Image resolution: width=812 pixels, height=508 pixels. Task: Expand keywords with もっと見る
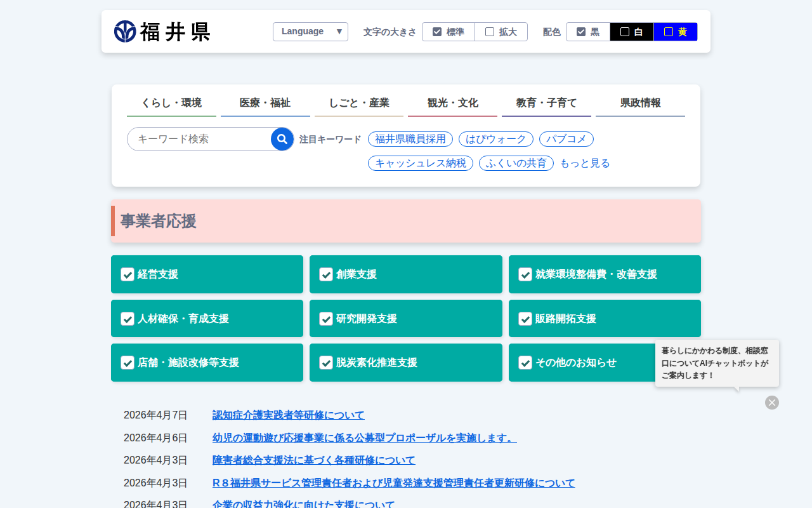pos(584,163)
